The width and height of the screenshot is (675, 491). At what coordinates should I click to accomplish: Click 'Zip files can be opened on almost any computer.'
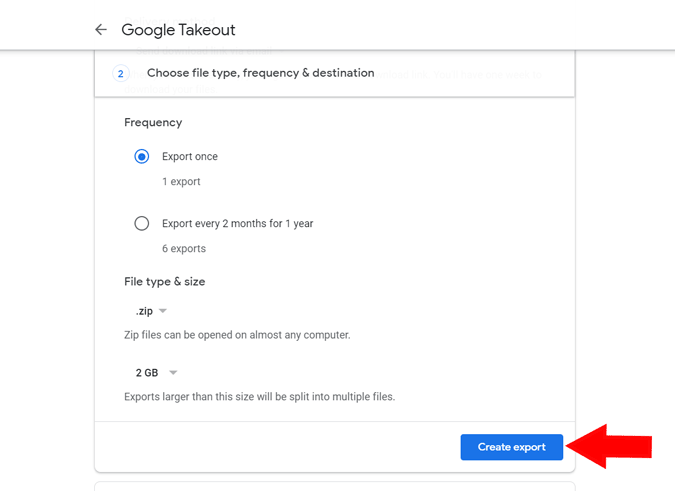(x=237, y=335)
